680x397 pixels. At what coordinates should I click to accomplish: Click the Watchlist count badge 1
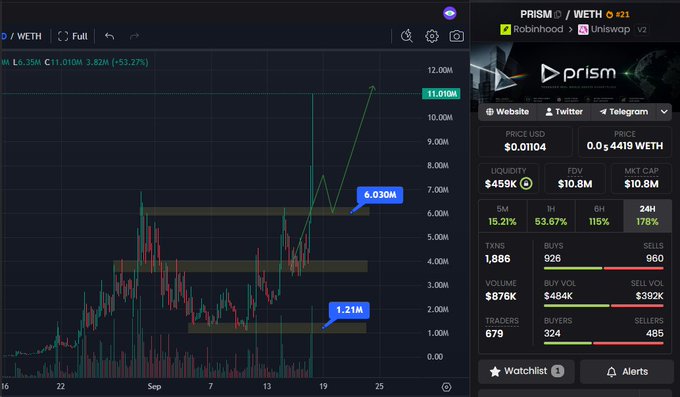coord(557,371)
